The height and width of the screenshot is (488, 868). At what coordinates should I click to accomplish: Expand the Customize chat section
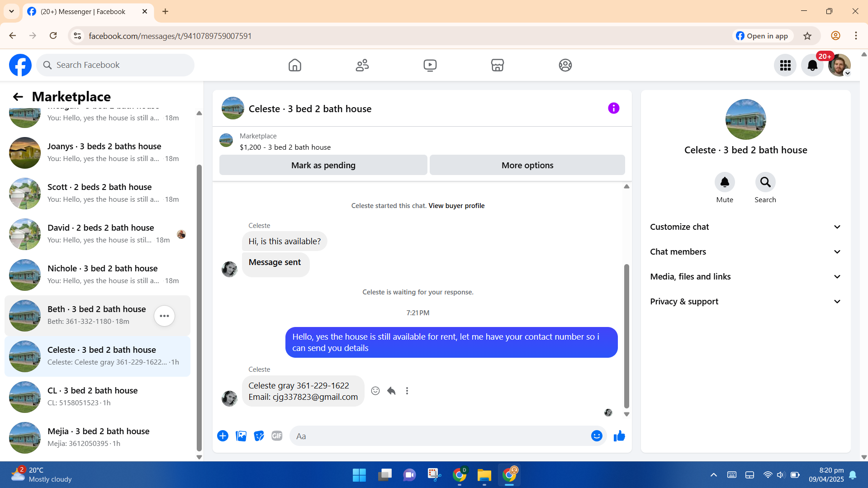pos(746,227)
